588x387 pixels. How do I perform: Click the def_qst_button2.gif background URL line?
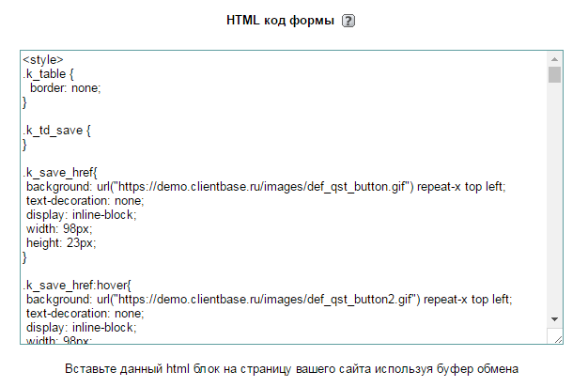[269, 300]
